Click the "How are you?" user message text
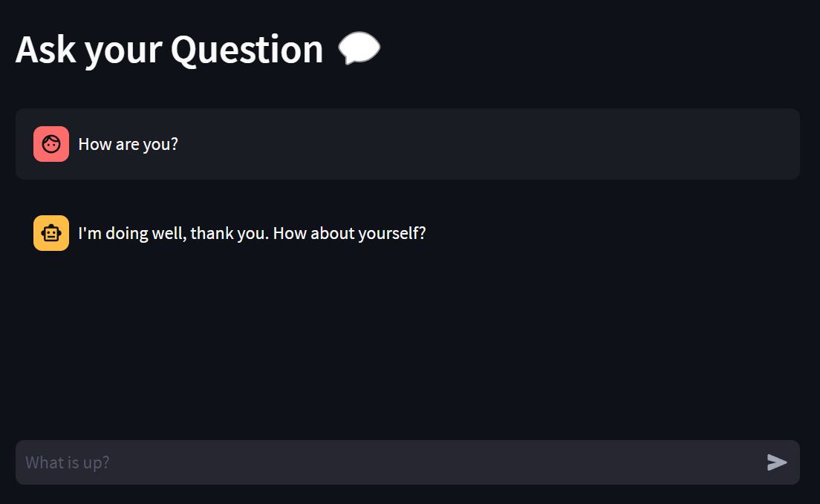The height and width of the screenshot is (504, 820). pyautogui.click(x=128, y=144)
